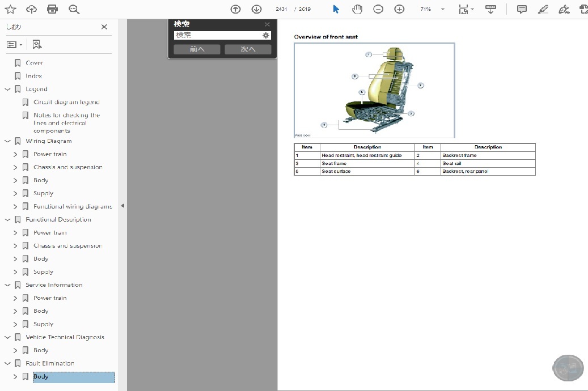
Task: Select highlighted Body under Fault Elimination
Action: (74, 377)
